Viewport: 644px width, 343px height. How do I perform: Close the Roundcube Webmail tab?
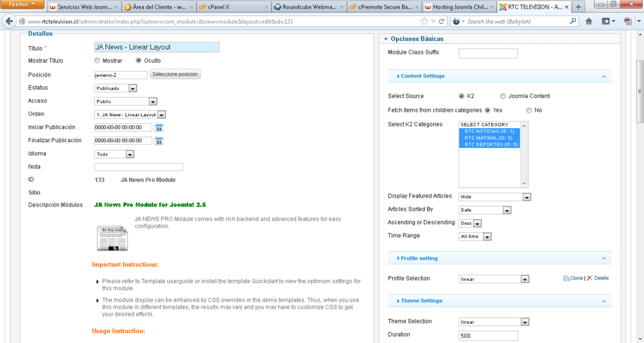(341, 7)
